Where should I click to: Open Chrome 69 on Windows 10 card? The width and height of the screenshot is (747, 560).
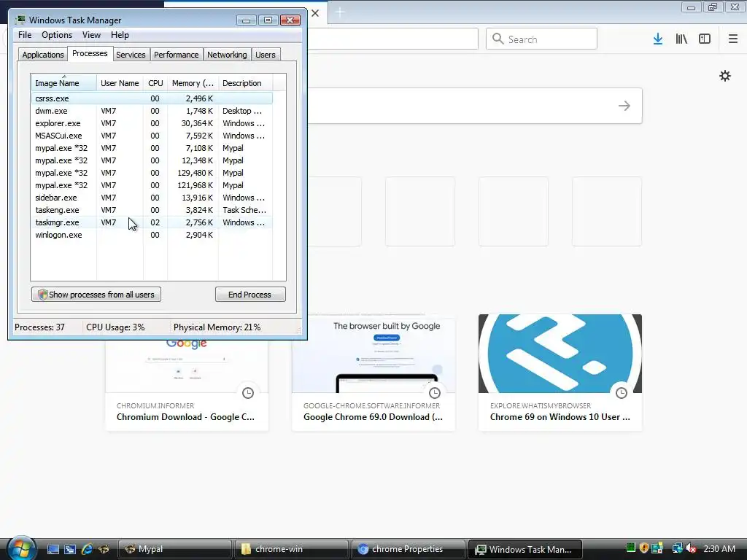point(560,373)
